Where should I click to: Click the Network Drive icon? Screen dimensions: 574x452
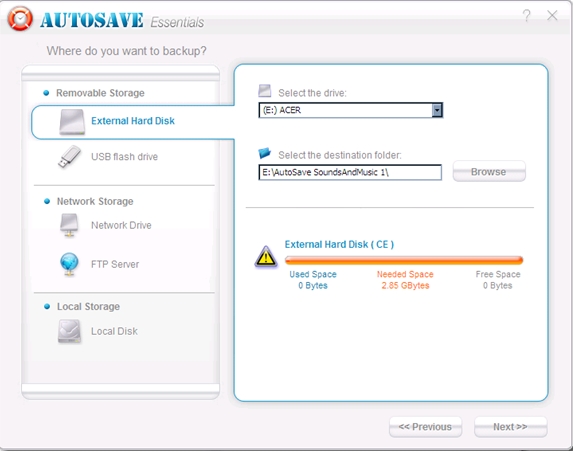point(69,225)
